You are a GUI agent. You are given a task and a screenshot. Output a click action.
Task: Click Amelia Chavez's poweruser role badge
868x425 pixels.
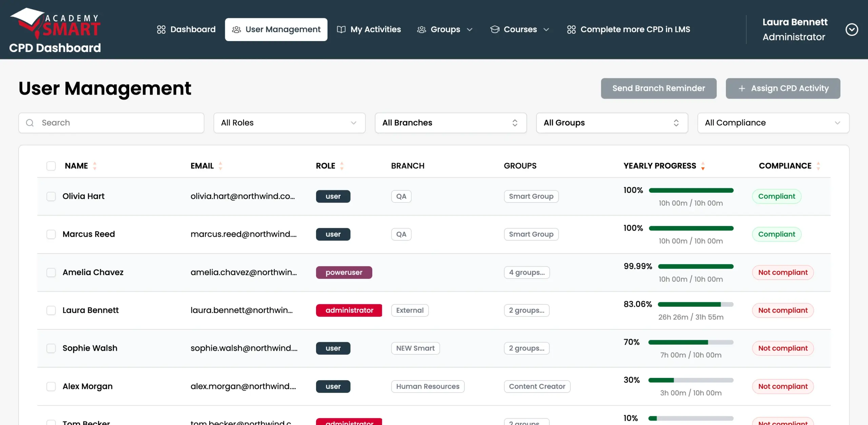point(344,272)
